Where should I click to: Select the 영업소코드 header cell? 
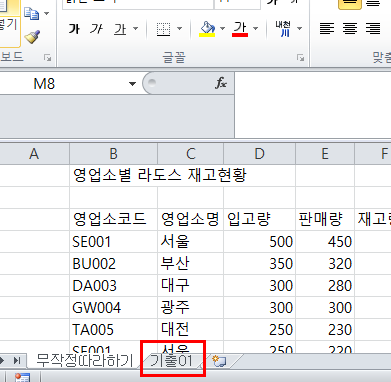[x=113, y=219]
